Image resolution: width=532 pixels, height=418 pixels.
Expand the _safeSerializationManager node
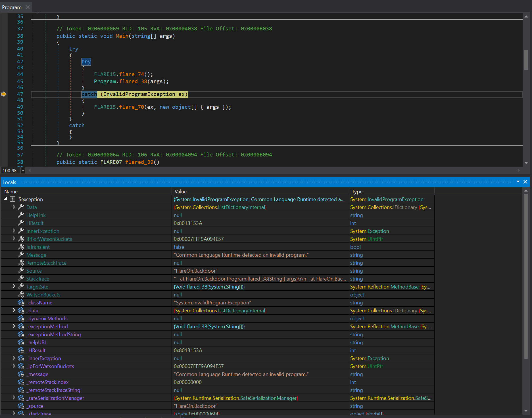pyautogui.click(x=14, y=398)
